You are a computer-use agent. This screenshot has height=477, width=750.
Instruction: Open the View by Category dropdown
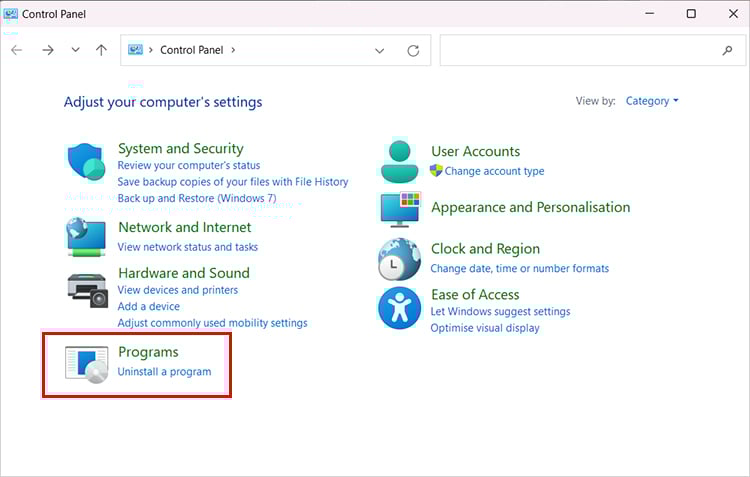[652, 101]
